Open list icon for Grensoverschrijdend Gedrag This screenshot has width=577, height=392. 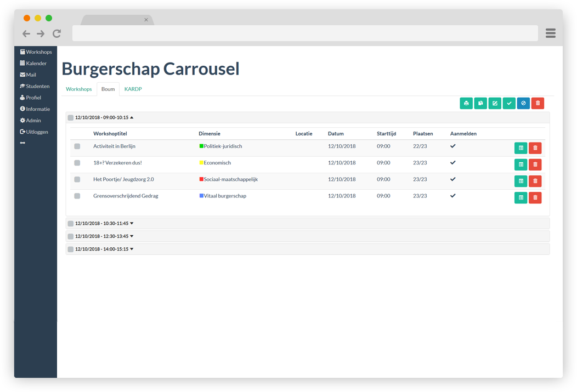point(521,197)
